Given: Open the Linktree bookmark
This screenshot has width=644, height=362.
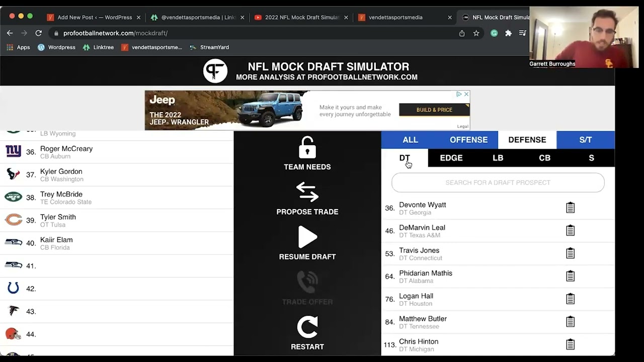Looking at the screenshot, I should pos(98,47).
